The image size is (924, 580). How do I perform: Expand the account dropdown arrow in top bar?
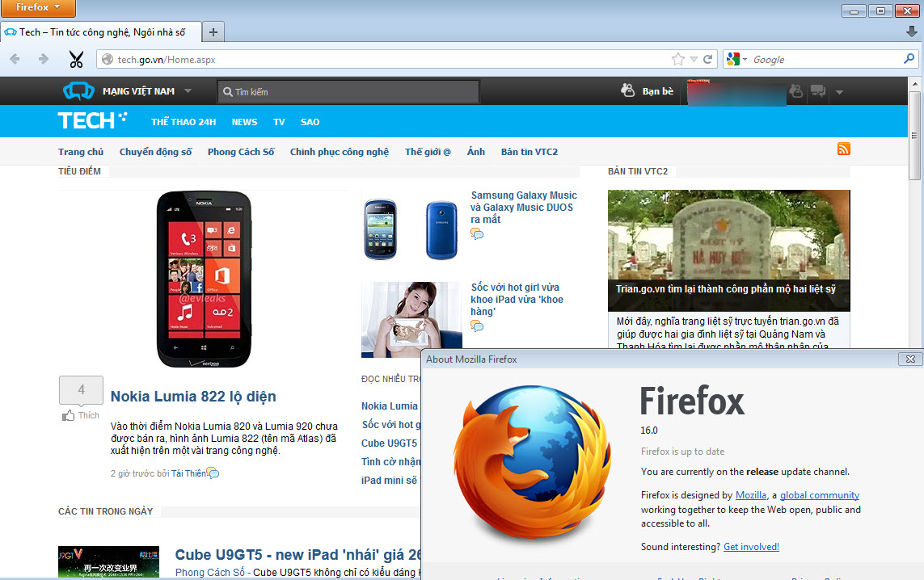point(840,92)
